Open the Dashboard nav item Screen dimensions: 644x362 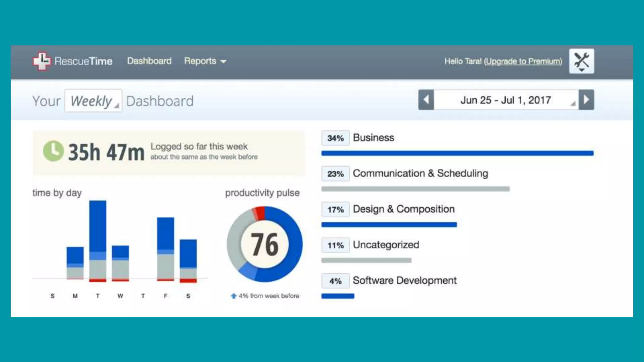(149, 61)
